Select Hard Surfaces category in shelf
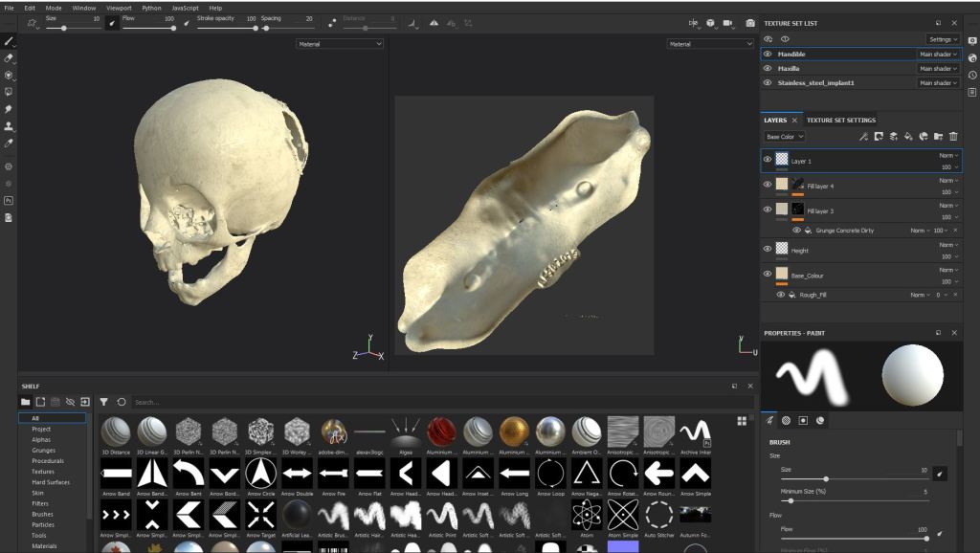The image size is (980, 553). tap(49, 482)
